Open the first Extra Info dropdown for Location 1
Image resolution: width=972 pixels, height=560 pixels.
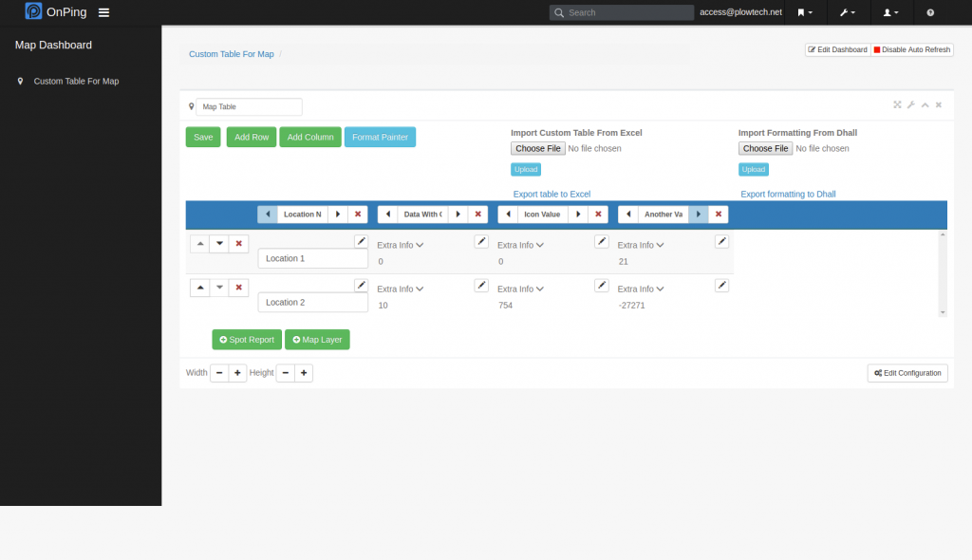click(399, 244)
